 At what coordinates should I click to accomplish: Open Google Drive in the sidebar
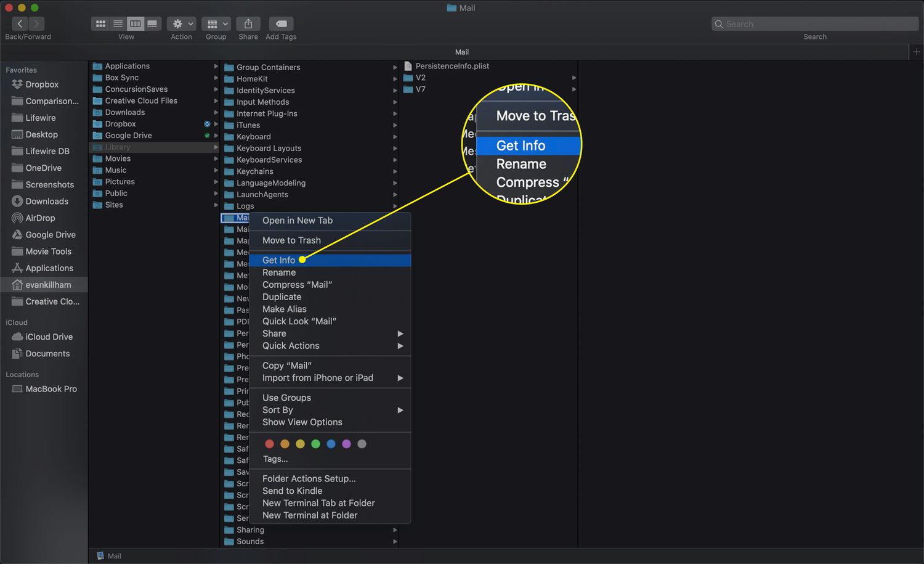(51, 234)
